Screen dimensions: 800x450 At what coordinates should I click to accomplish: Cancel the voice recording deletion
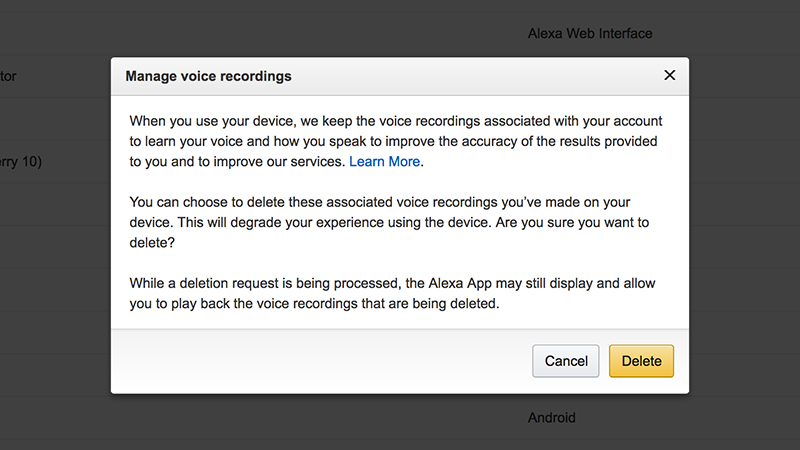coord(566,361)
